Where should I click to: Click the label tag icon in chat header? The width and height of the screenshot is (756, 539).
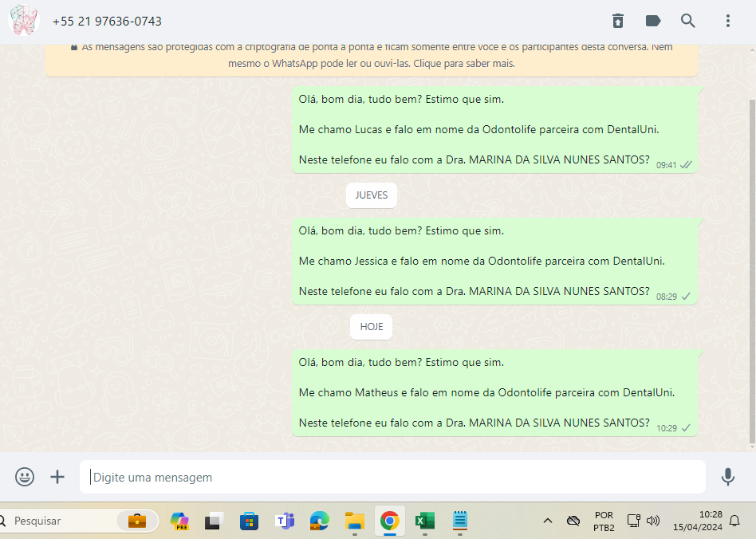click(653, 21)
